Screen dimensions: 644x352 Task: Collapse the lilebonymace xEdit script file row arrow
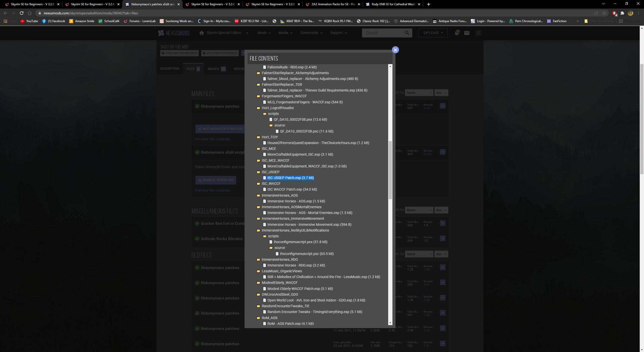tap(443, 152)
